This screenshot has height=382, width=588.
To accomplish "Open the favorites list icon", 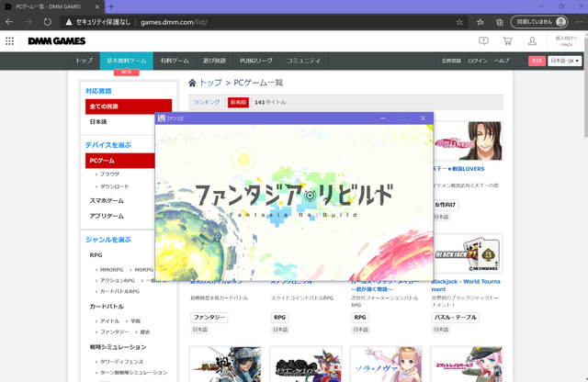I will click(480, 22).
